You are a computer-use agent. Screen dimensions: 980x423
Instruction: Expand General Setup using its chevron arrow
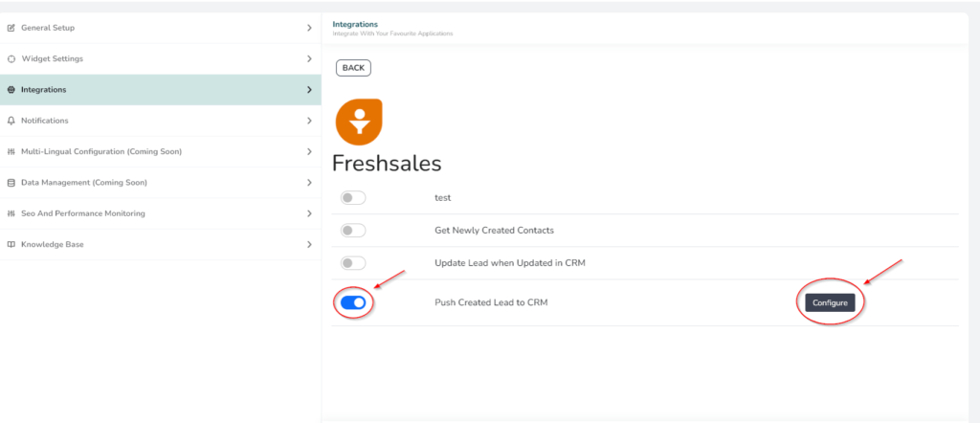(x=309, y=28)
